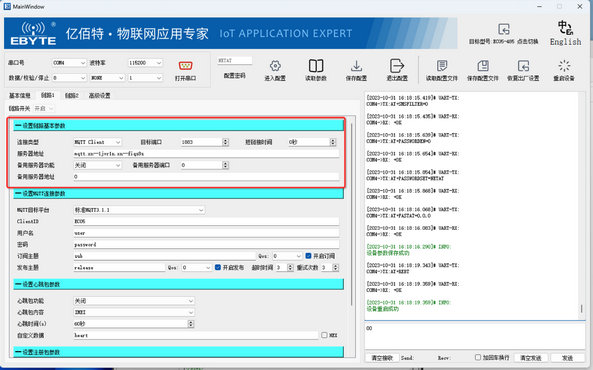Switch language with the English icon

(x=565, y=28)
